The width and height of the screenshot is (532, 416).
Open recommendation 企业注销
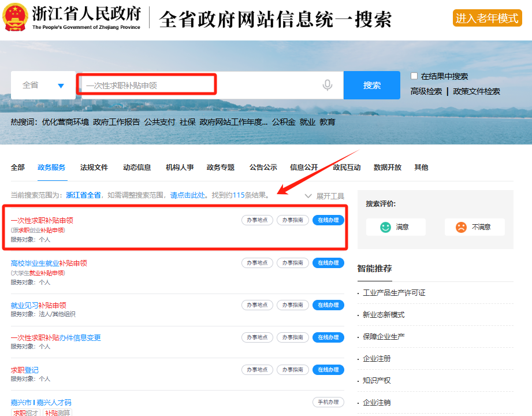(377, 403)
